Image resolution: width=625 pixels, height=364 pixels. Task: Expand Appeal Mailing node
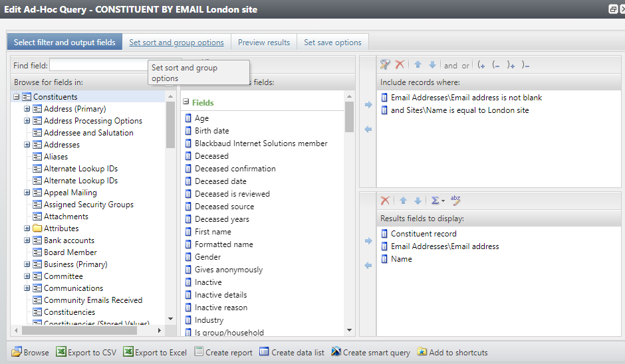coord(27,193)
